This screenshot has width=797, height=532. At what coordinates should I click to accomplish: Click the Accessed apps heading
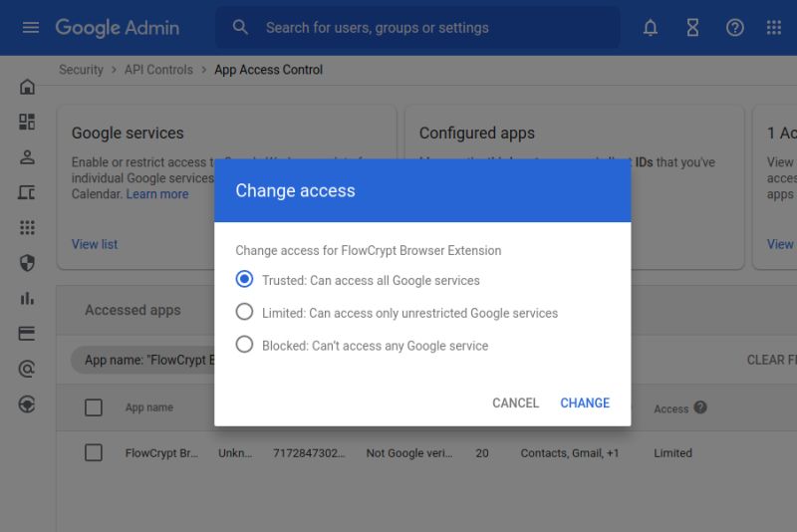[x=133, y=310]
